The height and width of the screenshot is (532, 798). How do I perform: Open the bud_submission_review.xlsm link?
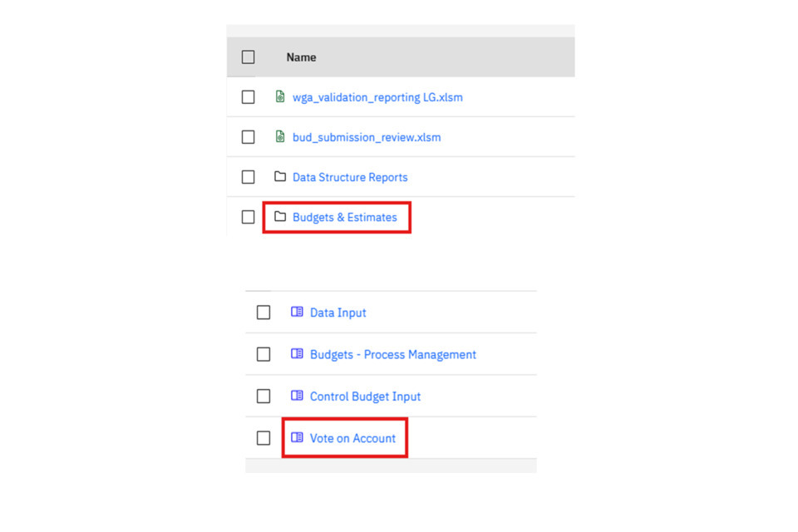pyautogui.click(x=367, y=137)
